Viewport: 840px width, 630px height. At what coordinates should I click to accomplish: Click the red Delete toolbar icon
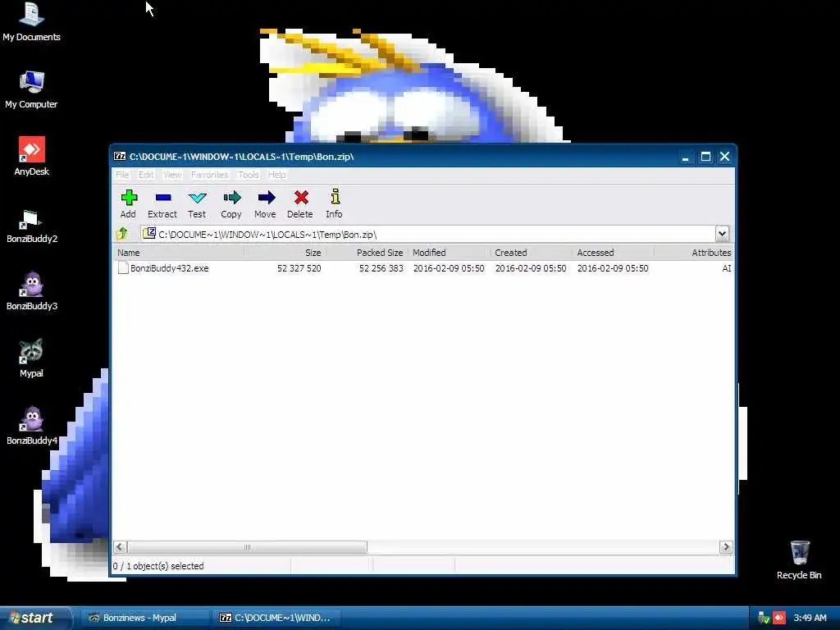(x=300, y=198)
